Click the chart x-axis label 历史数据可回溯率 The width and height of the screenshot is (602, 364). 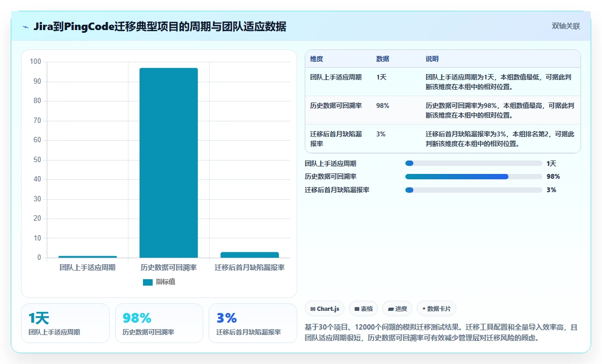169,268
